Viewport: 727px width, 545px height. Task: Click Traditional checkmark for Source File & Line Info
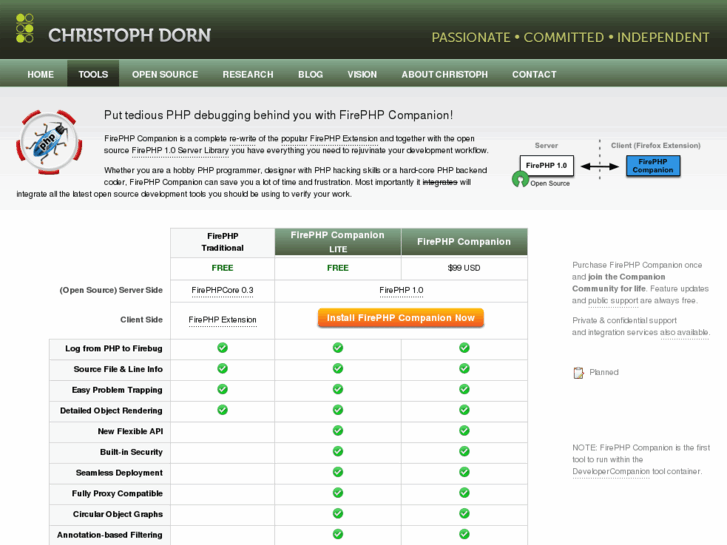[223, 369]
